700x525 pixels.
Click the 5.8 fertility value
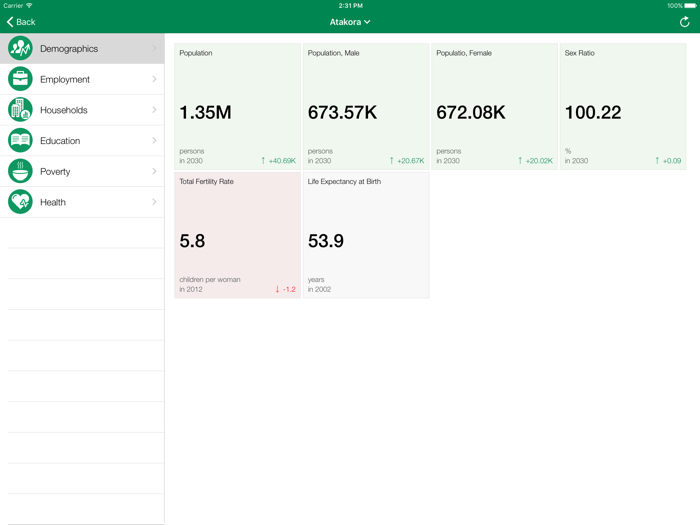tap(192, 241)
